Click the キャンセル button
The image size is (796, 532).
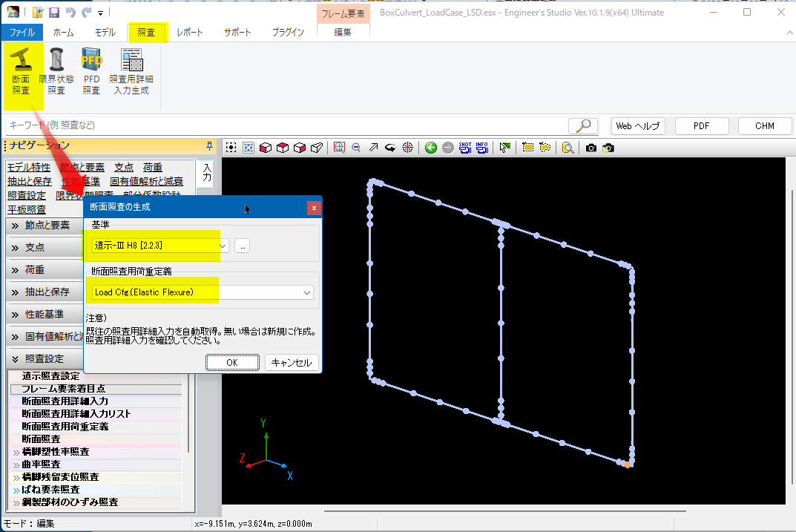[292, 363]
